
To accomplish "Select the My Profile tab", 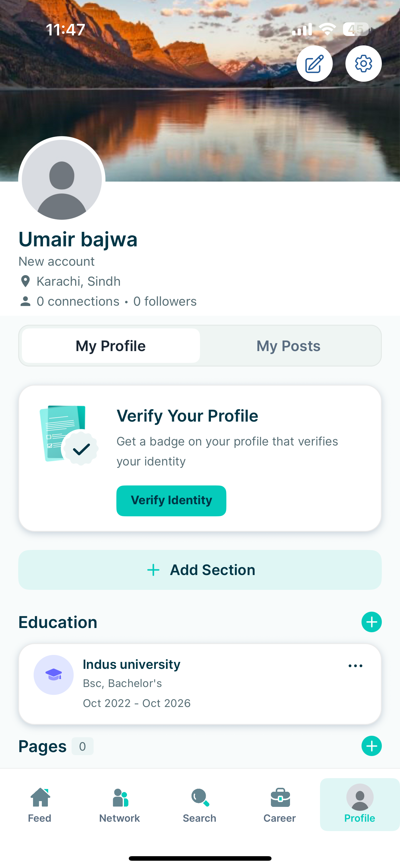I will click(x=111, y=346).
